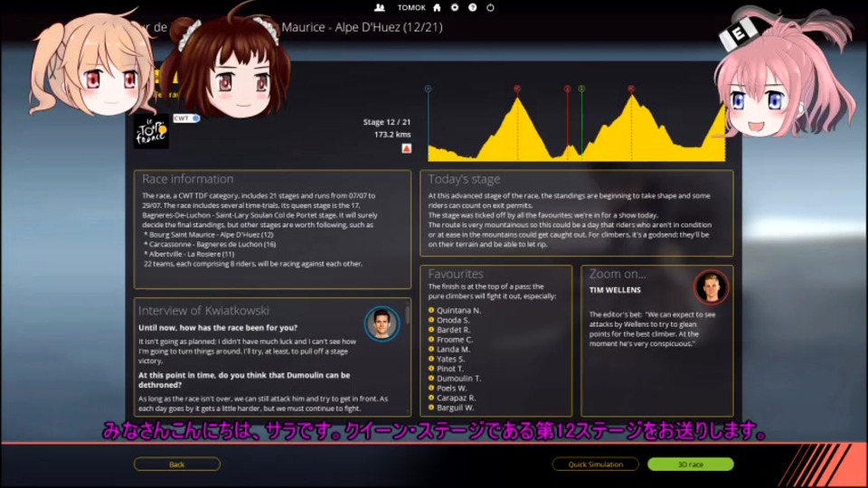Image resolution: width=868 pixels, height=488 pixels.
Task: Launch the 3D race button
Action: [691, 465]
